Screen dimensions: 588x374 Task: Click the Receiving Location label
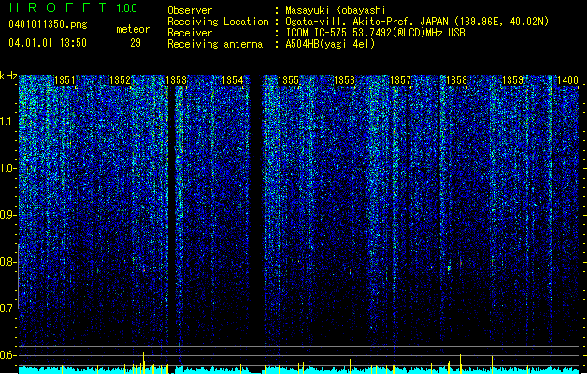tap(218, 22)
